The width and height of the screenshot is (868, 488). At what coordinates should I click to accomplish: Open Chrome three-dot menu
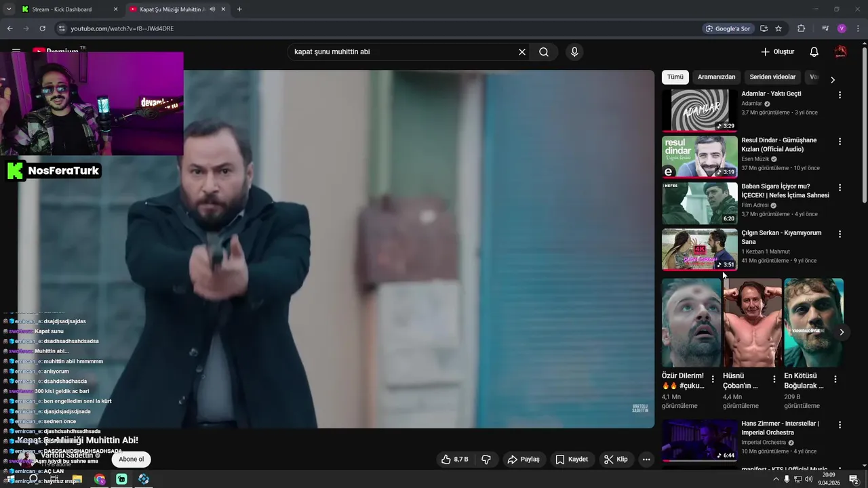point(856,28)
